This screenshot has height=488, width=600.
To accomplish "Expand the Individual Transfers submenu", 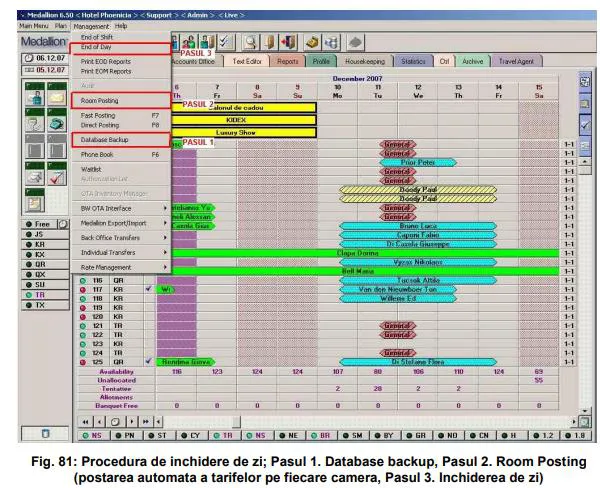I will click(121, 253).
